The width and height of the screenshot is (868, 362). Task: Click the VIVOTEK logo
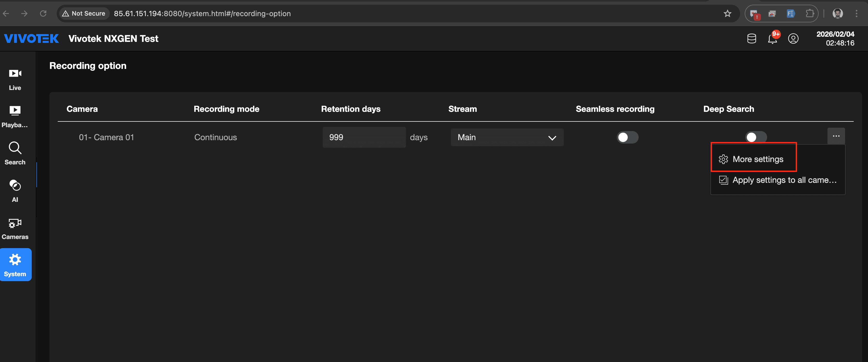click(31, 39)
